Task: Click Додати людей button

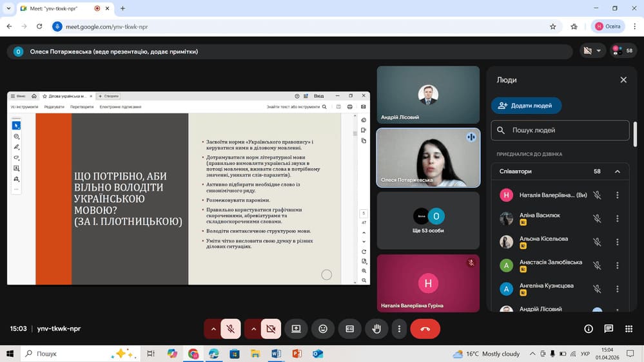Action: point(526,106)
